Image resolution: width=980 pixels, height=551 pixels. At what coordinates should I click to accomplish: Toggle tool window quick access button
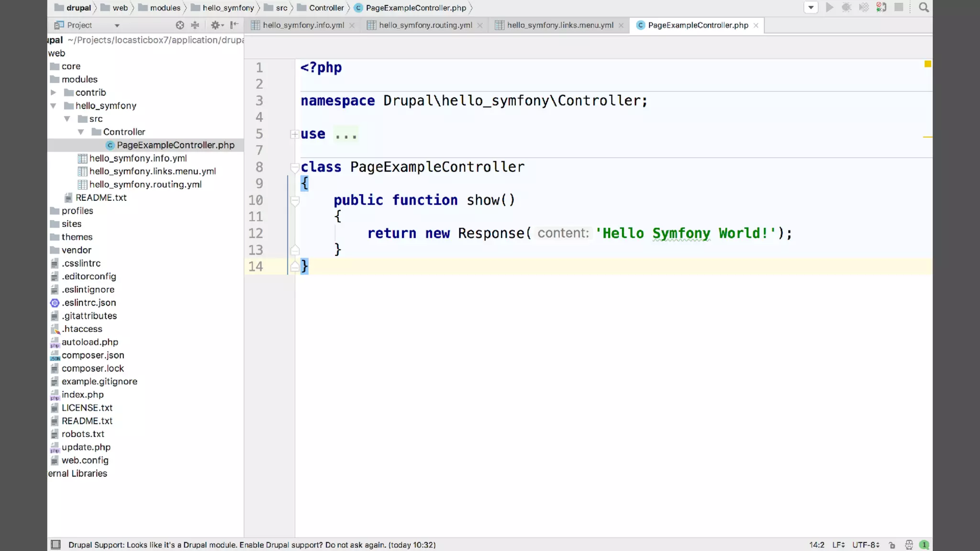tap(56, 545)
